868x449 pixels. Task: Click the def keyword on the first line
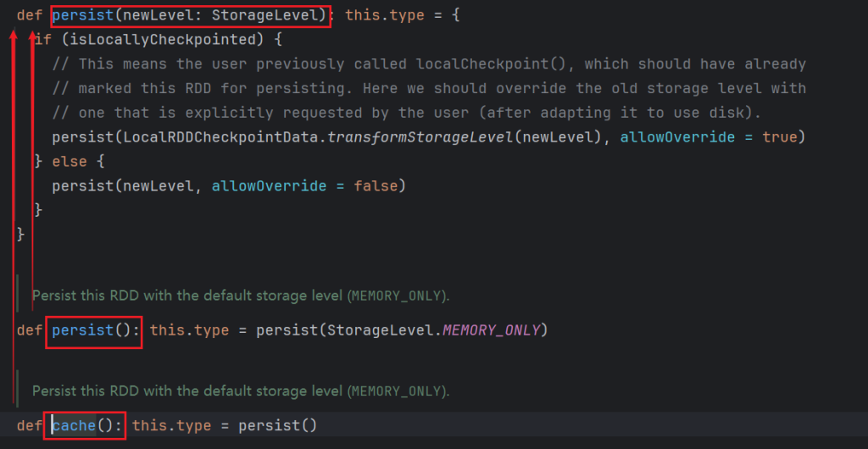coord(30,15)
